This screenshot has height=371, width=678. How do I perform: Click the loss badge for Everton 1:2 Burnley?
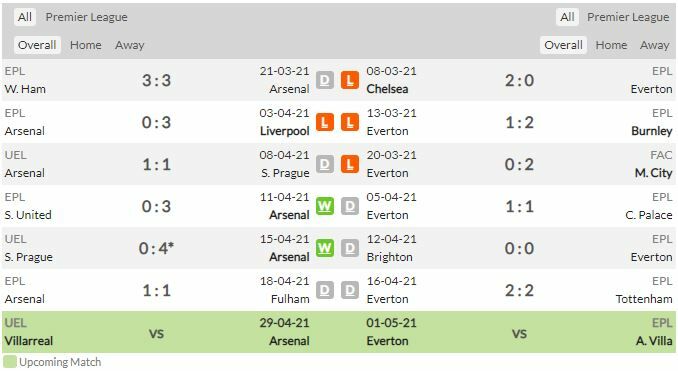pyautogui.click(x=350, y=122)
